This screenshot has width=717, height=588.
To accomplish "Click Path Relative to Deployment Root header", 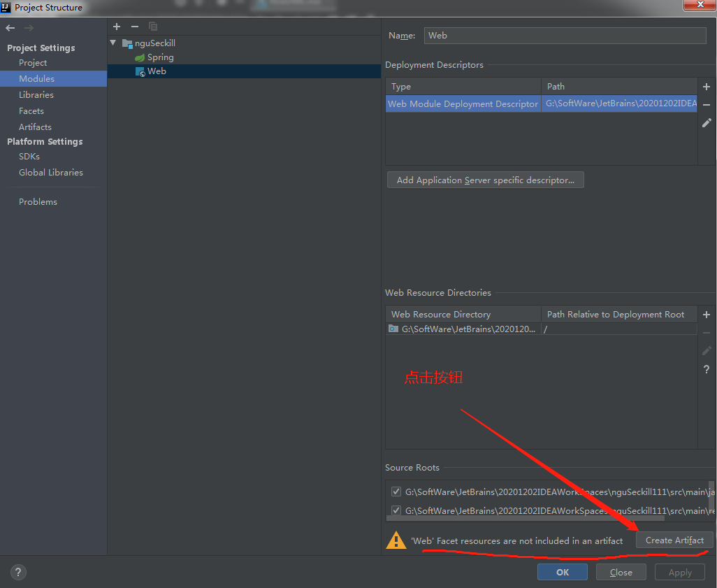I will click(620, 315).
